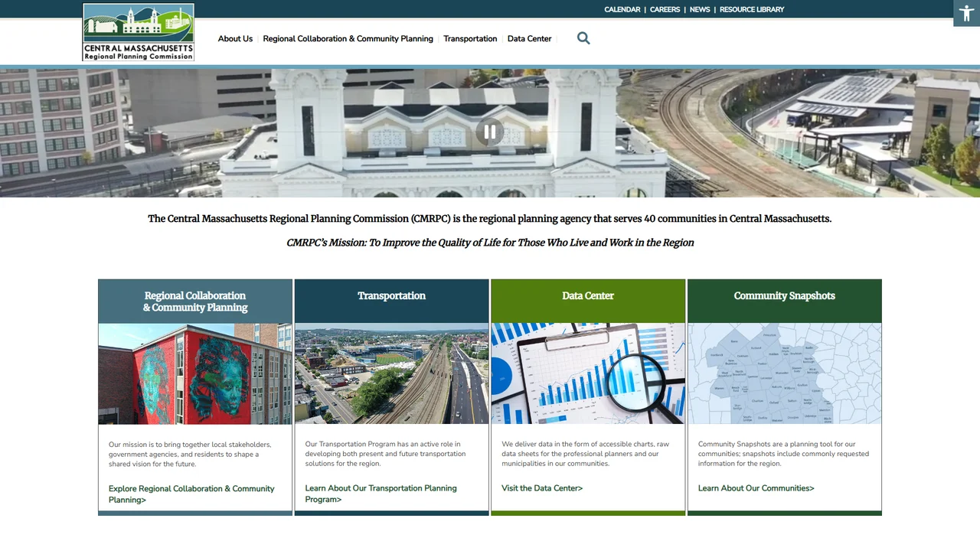Open the About Us menu

pos(235,38)
